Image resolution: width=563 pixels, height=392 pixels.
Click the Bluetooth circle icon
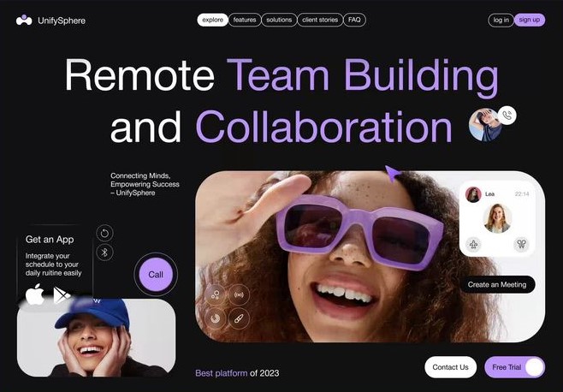(x=104, y=252)
